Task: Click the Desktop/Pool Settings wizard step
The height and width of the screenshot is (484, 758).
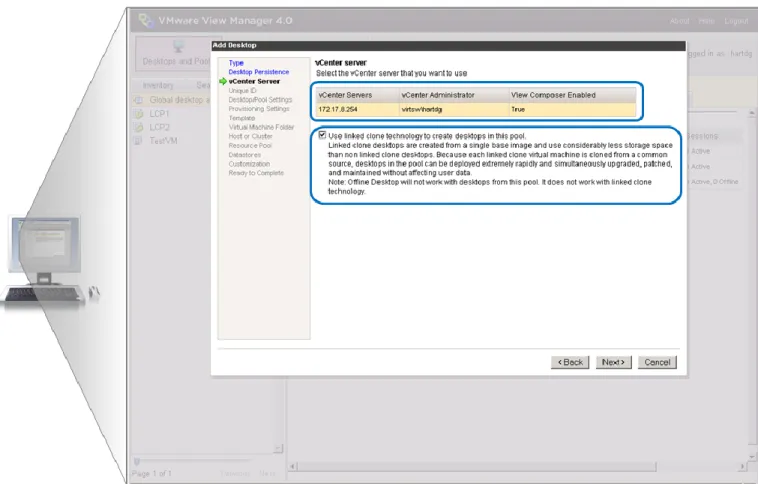Action: [x=260, y=100]
